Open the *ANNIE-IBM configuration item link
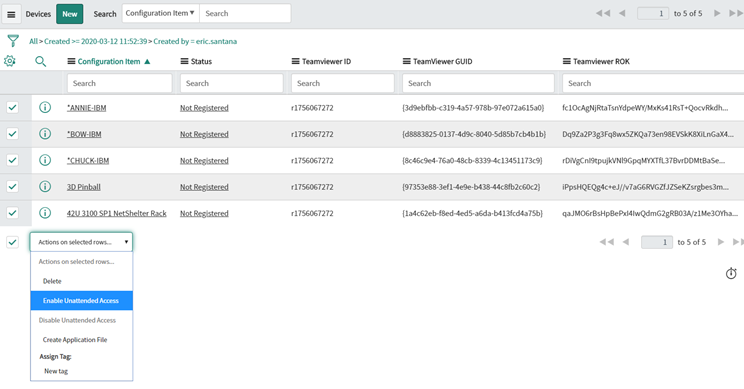This screenshot has width=744, height=389. tap(86, 108)
